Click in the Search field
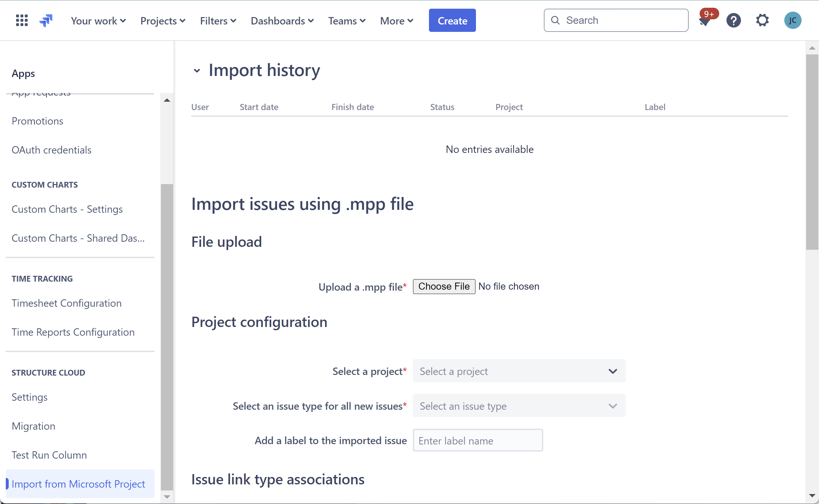Image resolution: width=819 pixels, height=504 pixels. coord(616,20)
